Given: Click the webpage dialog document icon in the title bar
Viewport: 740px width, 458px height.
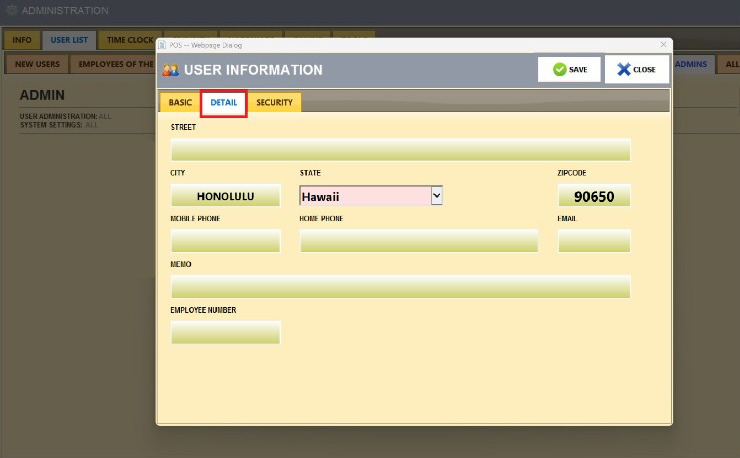Looking at the screenshot, I should pyautogui.click(x=162, y=45).
